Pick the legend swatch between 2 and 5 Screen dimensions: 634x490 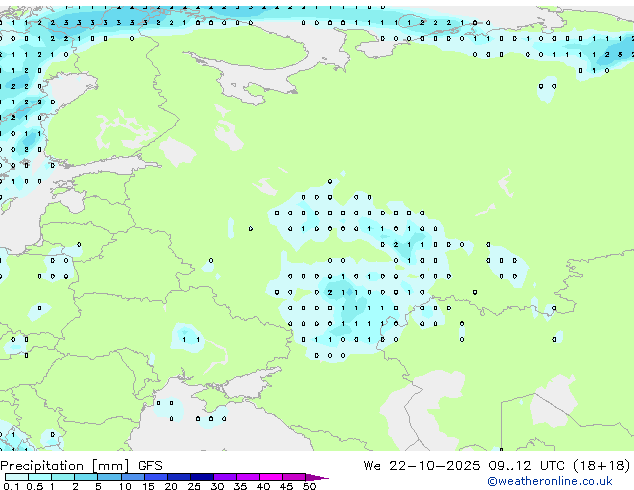86,477
